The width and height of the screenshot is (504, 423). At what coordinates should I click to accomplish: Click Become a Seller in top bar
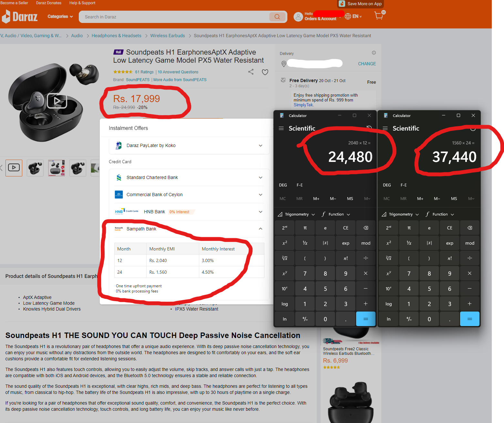pyautogui.click(x=14, y=3)
